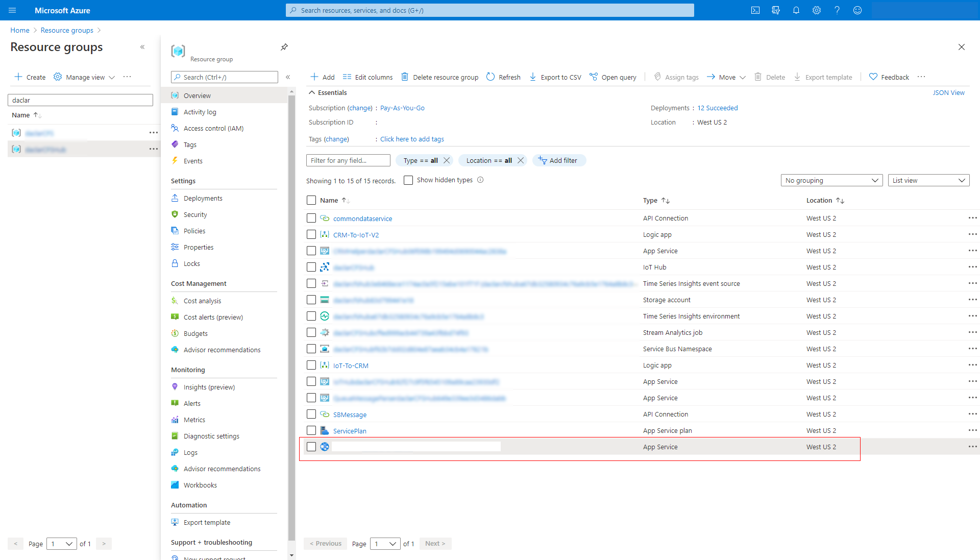
Task: Click the Search filter input field
Action: coord(347,160)
